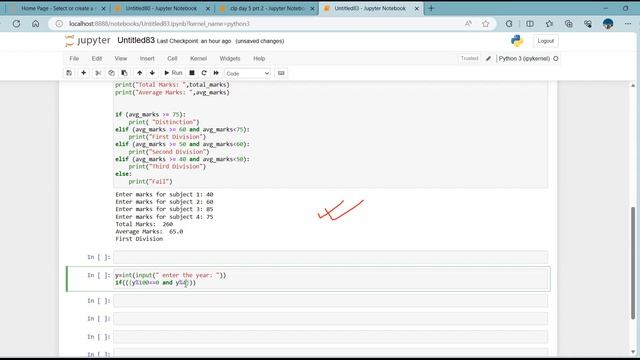Open the favorites list icon
This screenshot has width=640, height=360.
(549, 24)
